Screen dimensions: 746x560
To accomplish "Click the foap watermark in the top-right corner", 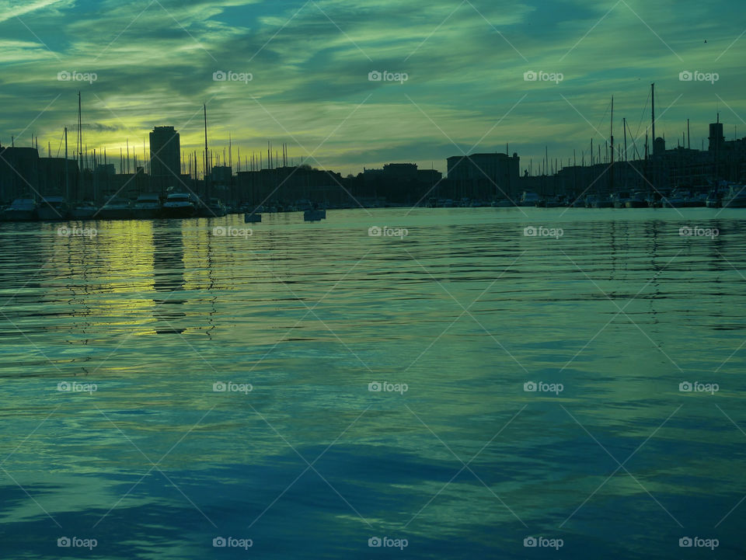I will click(x=699, y=77).
